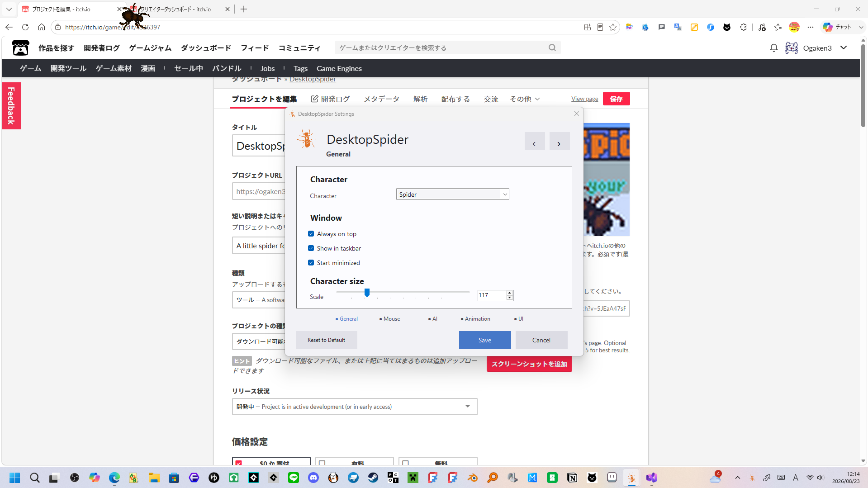Open the Favorites list icon in the toolbar

point(778,27)
